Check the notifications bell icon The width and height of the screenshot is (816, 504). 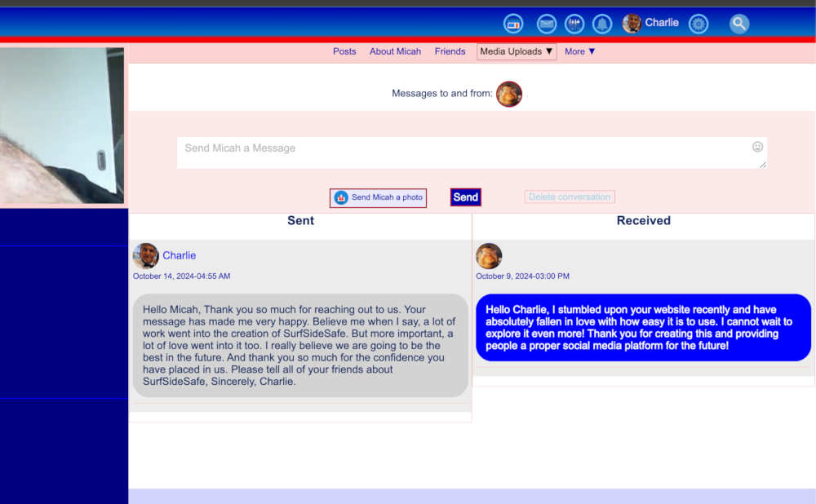point(602,24)
